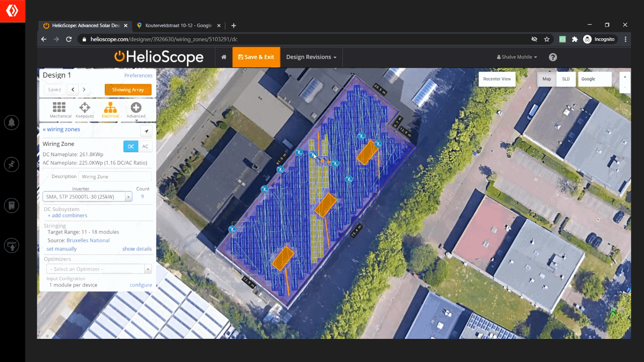Click the bell notification sidebar icon
The height and width of the screenshot is (362, 644).
coord(12,122)
